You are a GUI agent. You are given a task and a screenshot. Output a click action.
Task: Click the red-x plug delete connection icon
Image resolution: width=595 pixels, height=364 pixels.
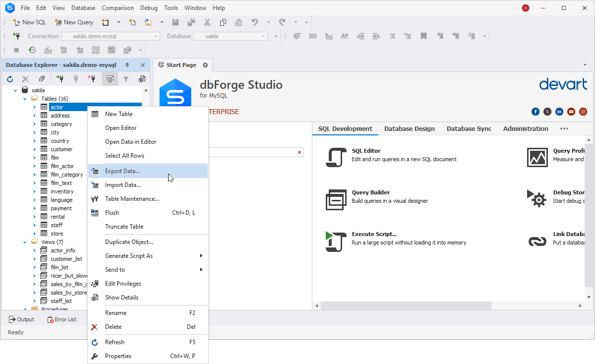click(92, 79)
